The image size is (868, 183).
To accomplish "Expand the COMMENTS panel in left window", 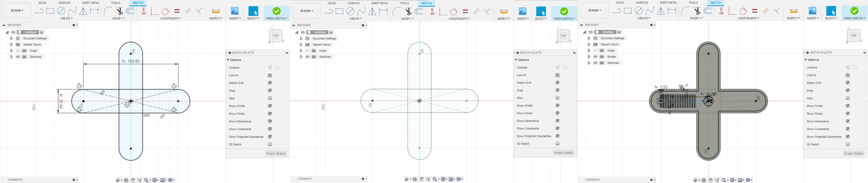I will (x=74, y=180).
